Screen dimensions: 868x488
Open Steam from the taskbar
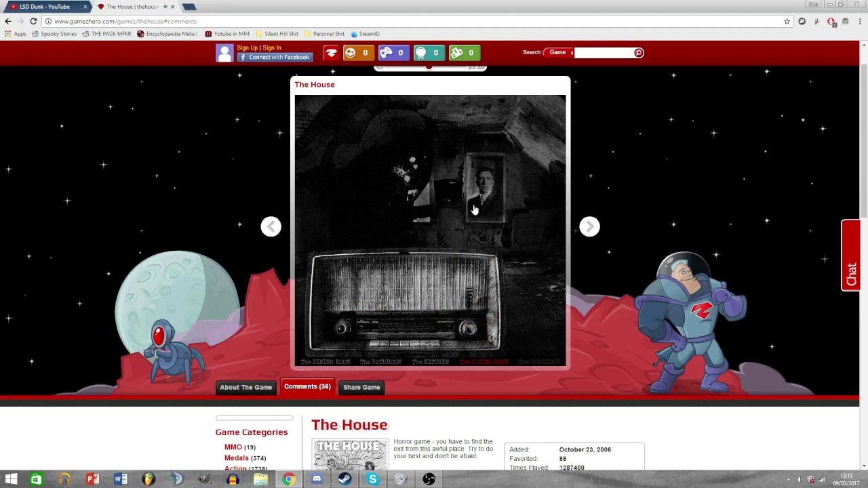(344, 479)
